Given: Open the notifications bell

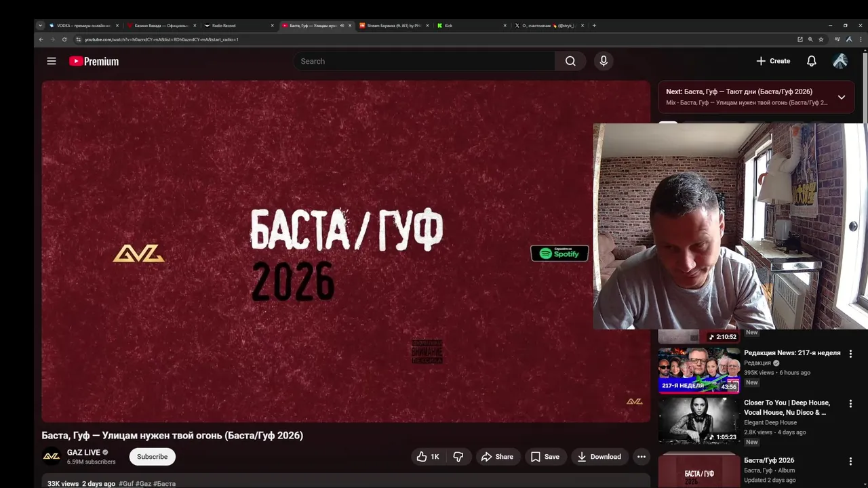Looking at the screenshot, I should [x=811, y=61].
